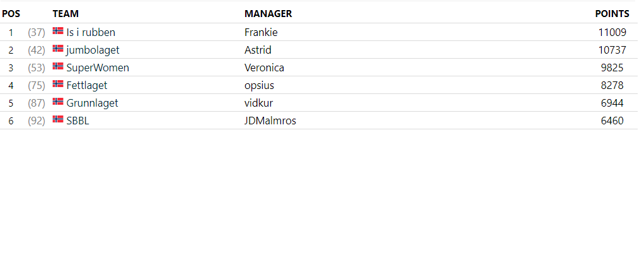Viewport: 644px width, 260px height.
Task: Select the Grunnlaget team name
Action: tap(92, 103)
